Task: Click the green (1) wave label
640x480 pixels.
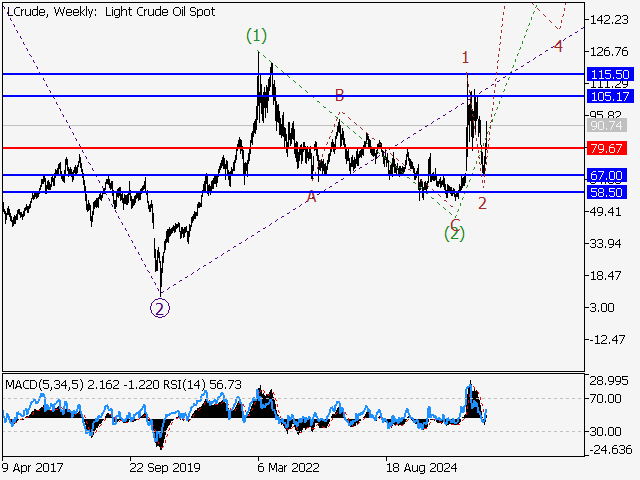Action: coord(257,36)
